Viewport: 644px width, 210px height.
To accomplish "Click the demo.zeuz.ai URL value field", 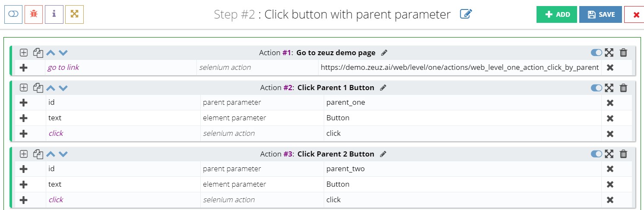I will point(459,68).
